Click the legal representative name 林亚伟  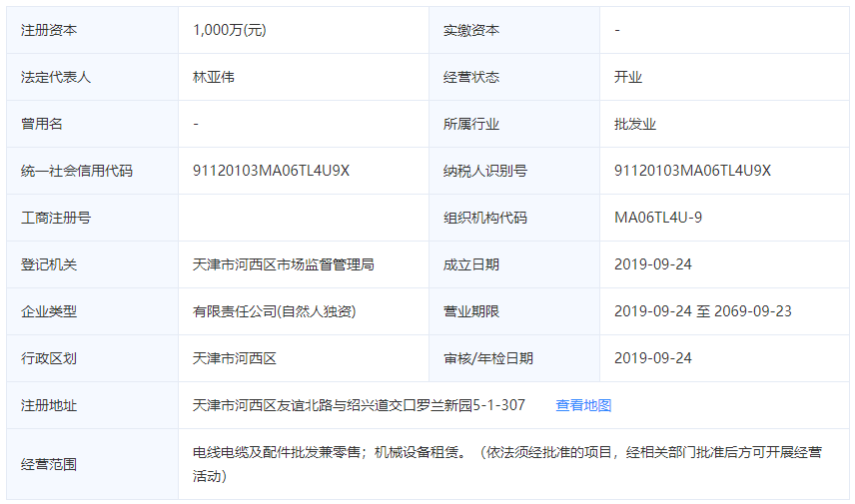point(214,77)
